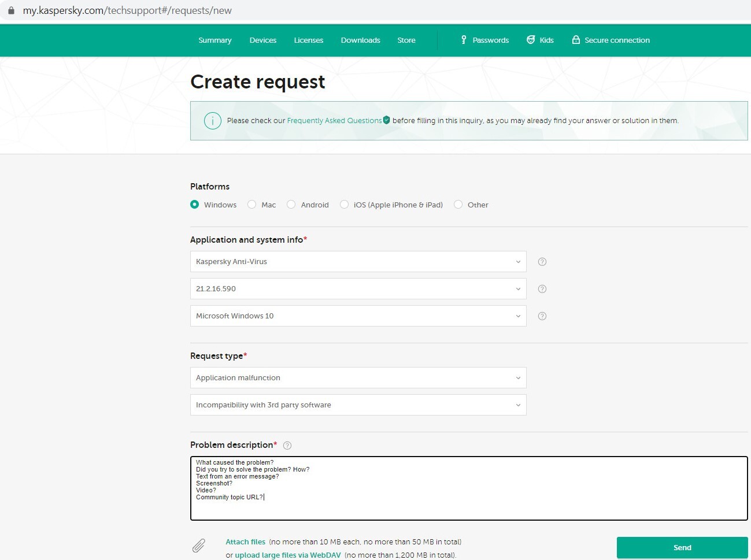Image resolution: width=751 pixels, height=560 pixels.
Task: Click the Secure connection lock icon
Action: coord(576,40)
